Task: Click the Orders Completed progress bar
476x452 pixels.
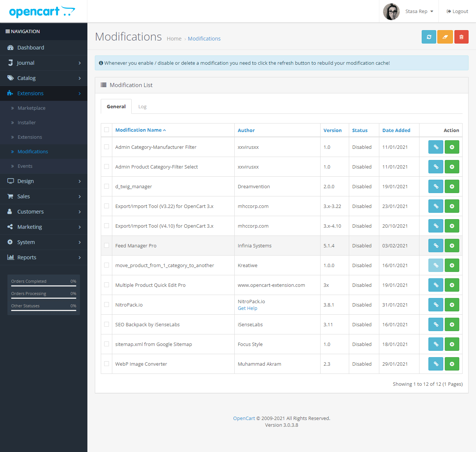Action: point(44,286)
